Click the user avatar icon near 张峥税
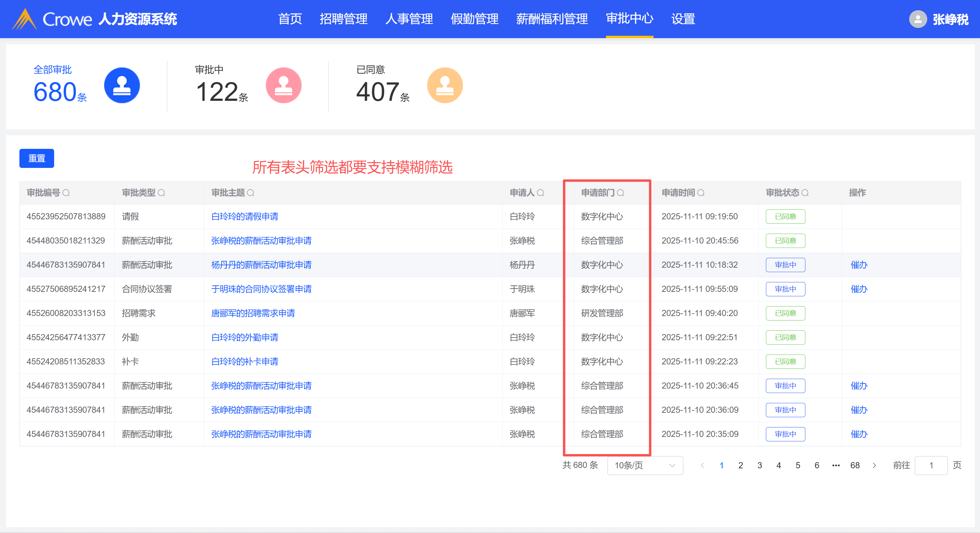Viewport: 980px width, 533px height. click(918, 19)
